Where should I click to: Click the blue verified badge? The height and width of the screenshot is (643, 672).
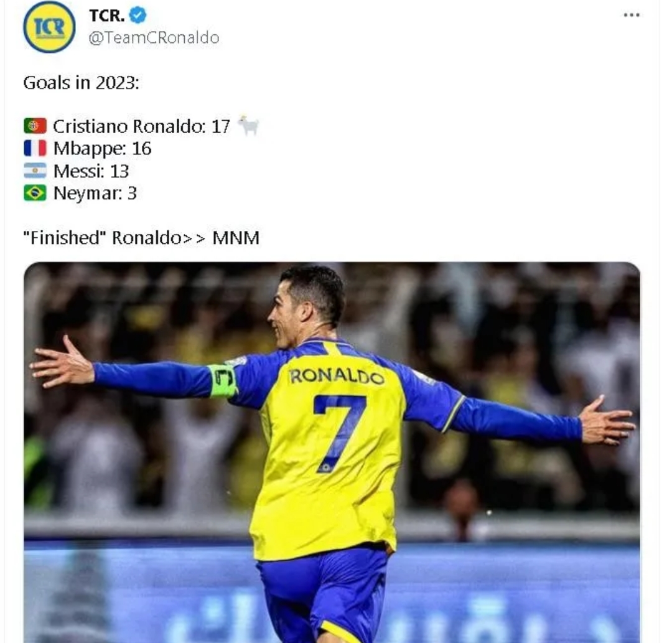138,16
